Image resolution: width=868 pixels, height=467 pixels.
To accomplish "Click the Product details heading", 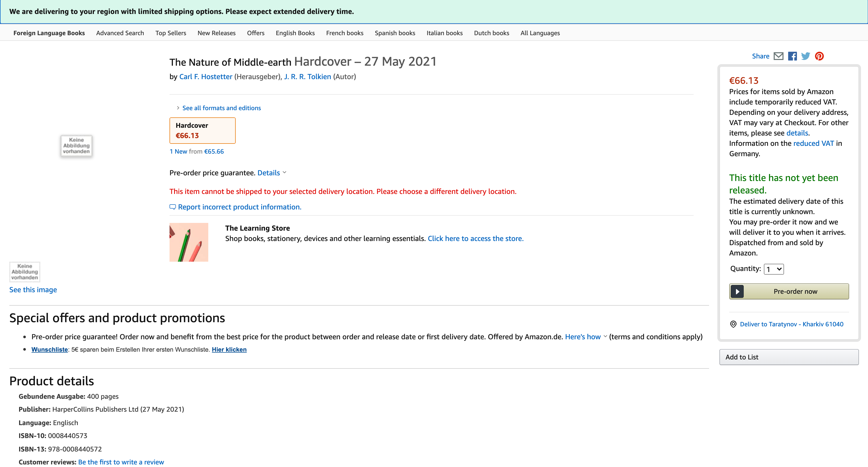I will pos(52,381).
